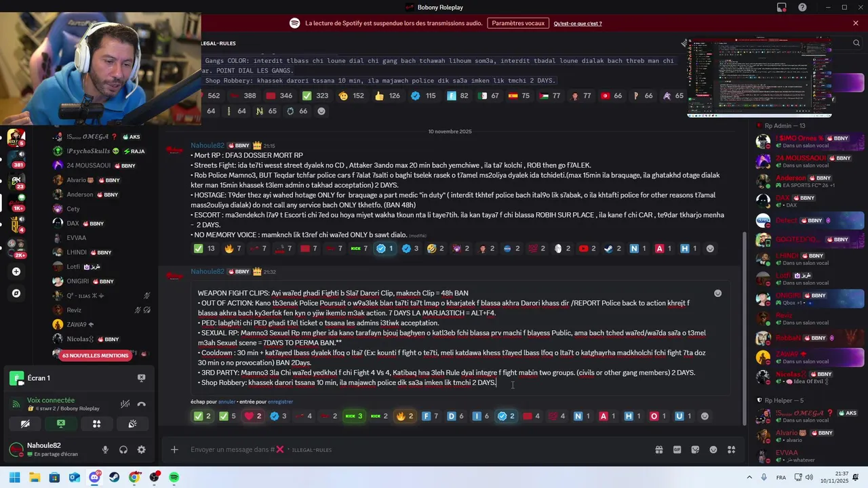Viewport: 868px width, 488px height.
Task: Toggle microphone mute in user panel
Action: coord(105,449)
